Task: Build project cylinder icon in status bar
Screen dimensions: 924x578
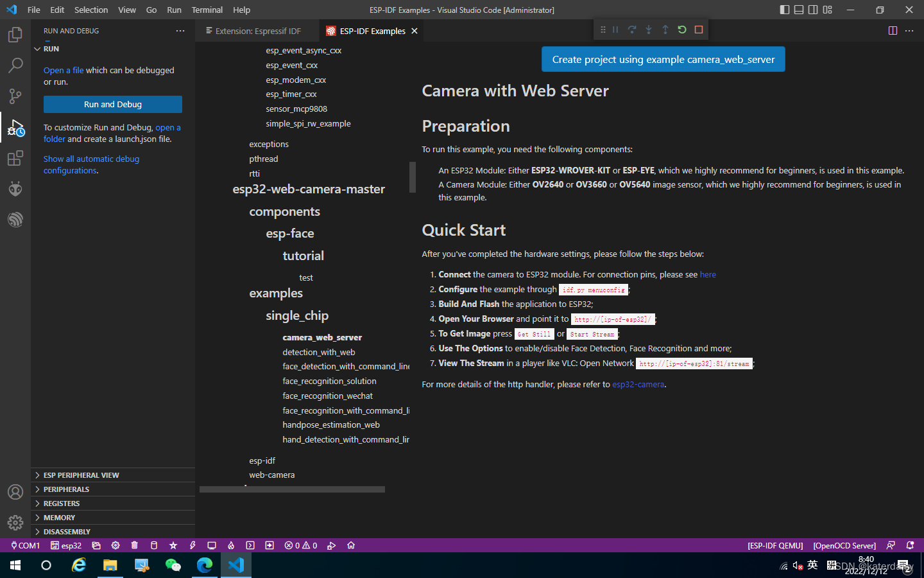Action: click(153, 545)
